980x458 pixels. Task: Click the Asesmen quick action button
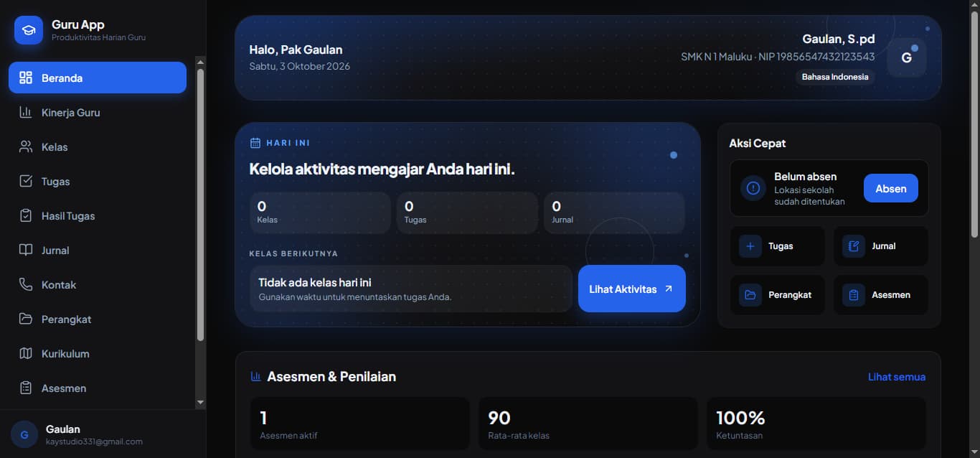click(881, 295)
